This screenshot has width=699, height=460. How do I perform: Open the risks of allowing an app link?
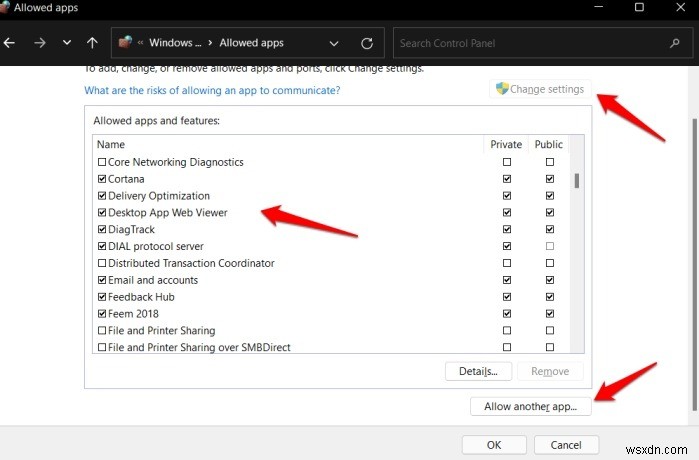pyautogui.click(x=212, y=90)
